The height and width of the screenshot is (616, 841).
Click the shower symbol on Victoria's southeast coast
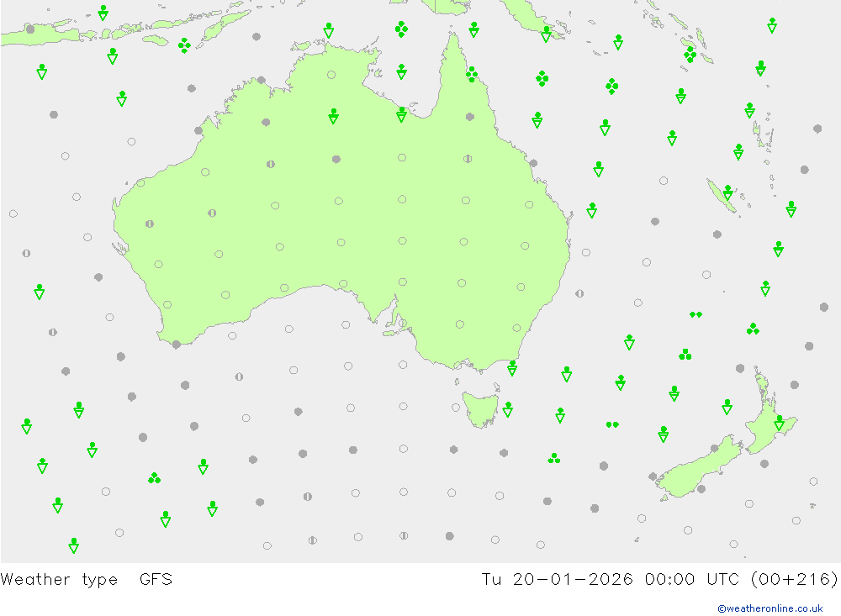point(512,368)
